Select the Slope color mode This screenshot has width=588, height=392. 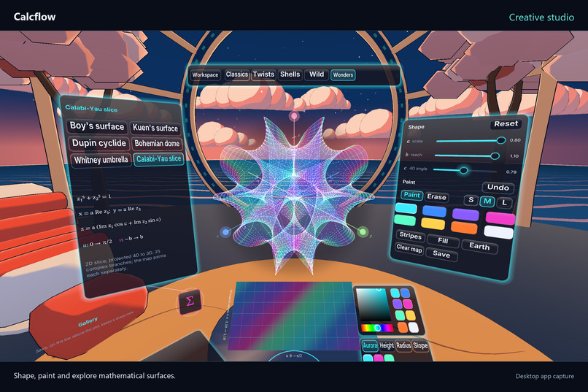tap(420, 345)
